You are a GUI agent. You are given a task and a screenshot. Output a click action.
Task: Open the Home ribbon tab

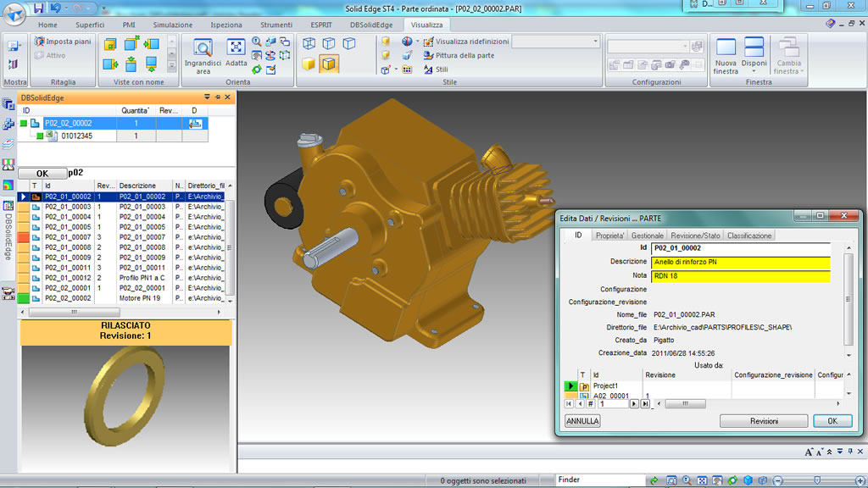(x=47, y=25)
